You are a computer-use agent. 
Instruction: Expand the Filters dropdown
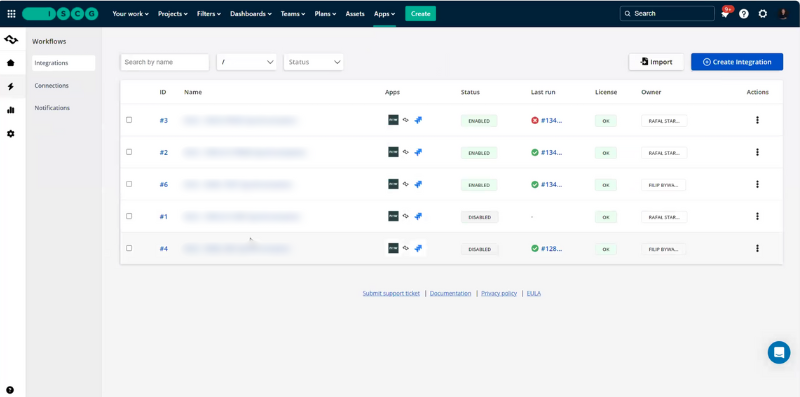coord(209,14)
